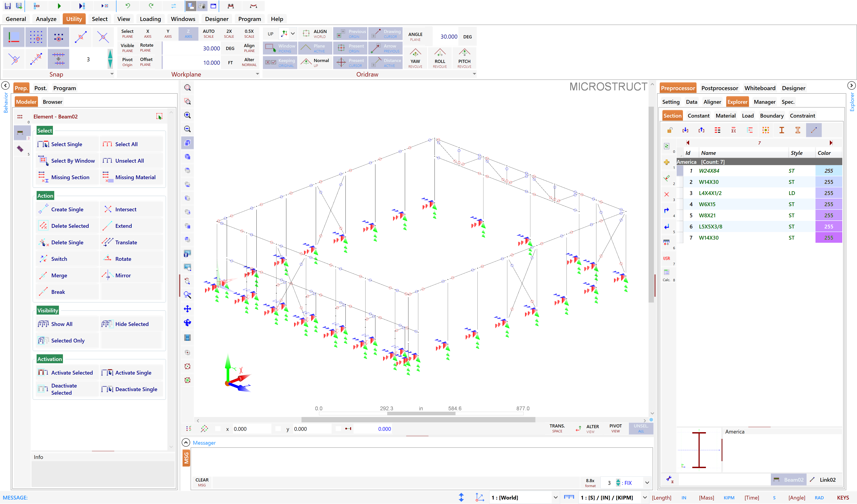Open the Analyze ribbon tab
Viewport: 857px width, 504px height.
(46, 19)
